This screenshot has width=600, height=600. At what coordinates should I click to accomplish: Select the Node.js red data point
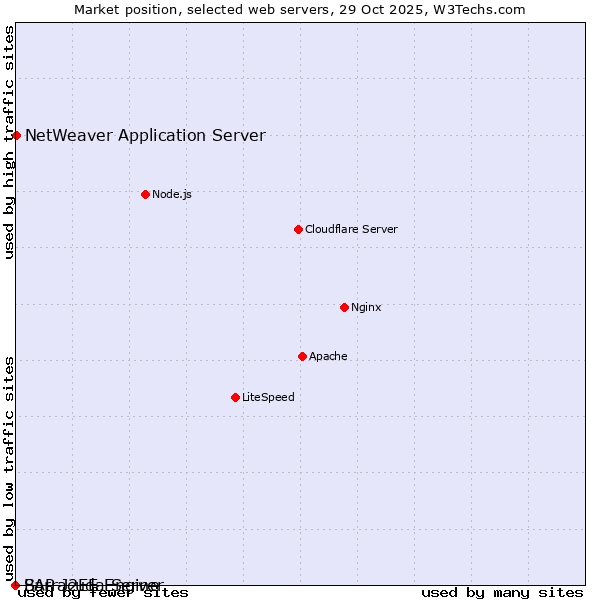coord(145,194)
